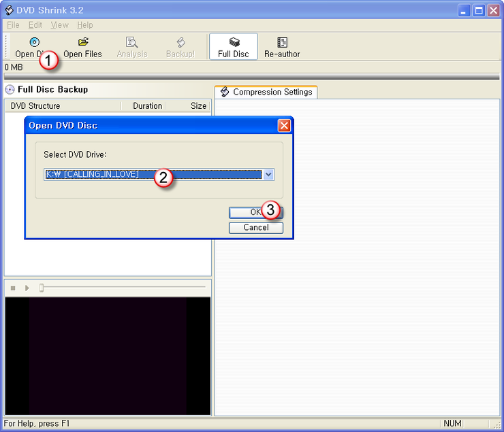
Task: Confirm with the OK button
Action: coord(256,212)
